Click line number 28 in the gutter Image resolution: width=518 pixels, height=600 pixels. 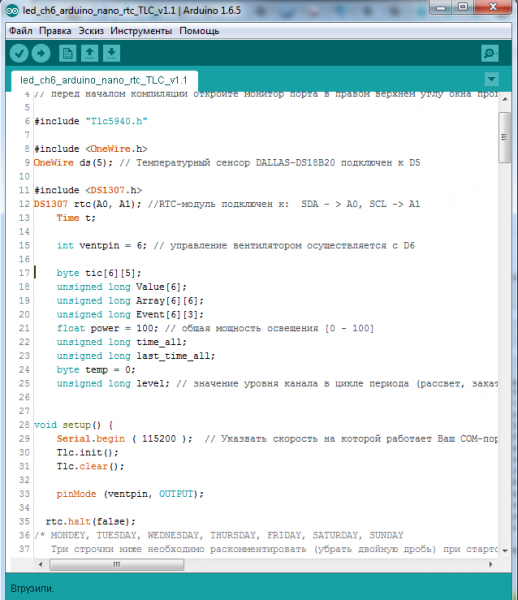click(x=24, y=424)
